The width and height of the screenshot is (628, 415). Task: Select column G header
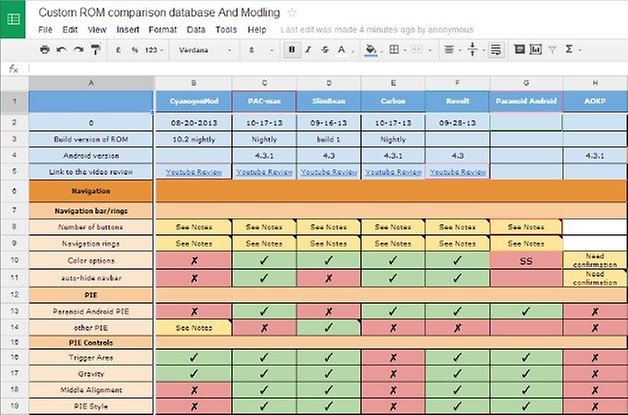526,83
